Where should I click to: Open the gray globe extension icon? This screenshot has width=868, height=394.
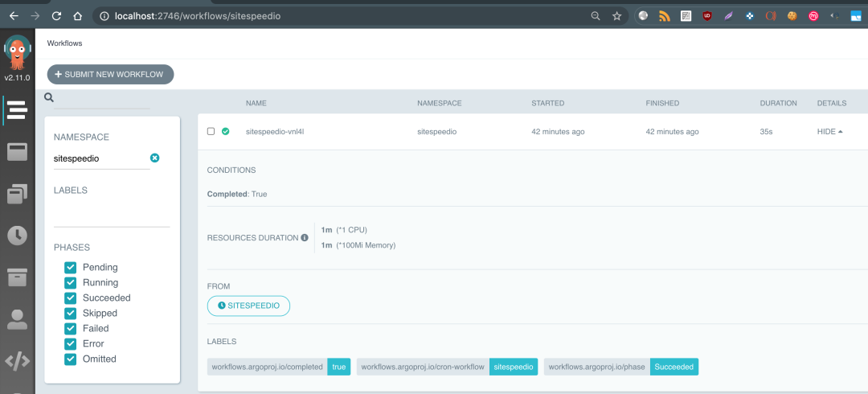(x=643, y=16)
